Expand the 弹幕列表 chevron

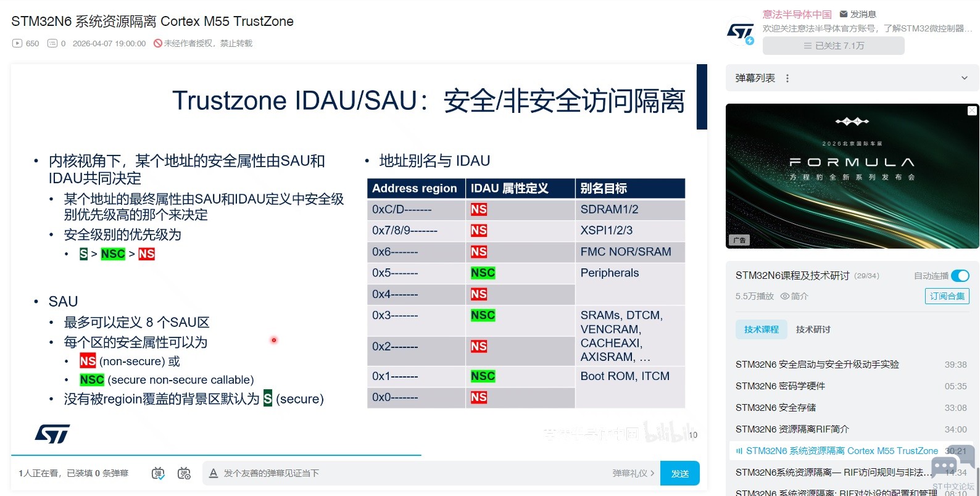point(965,78)
